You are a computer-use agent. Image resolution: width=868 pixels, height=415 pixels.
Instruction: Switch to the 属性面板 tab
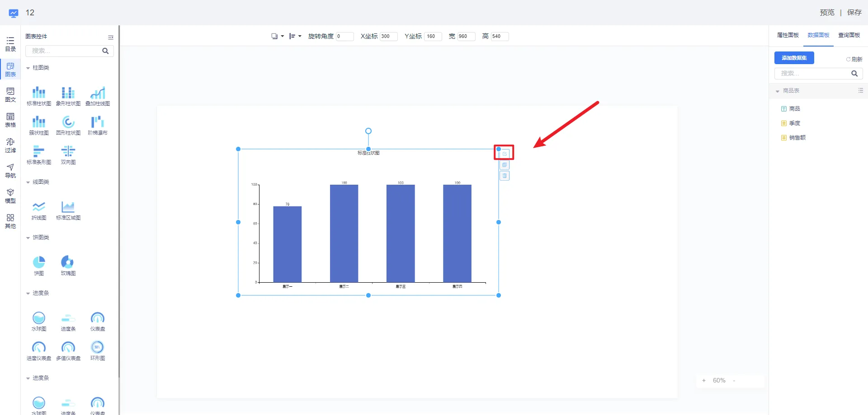(788, 35)
